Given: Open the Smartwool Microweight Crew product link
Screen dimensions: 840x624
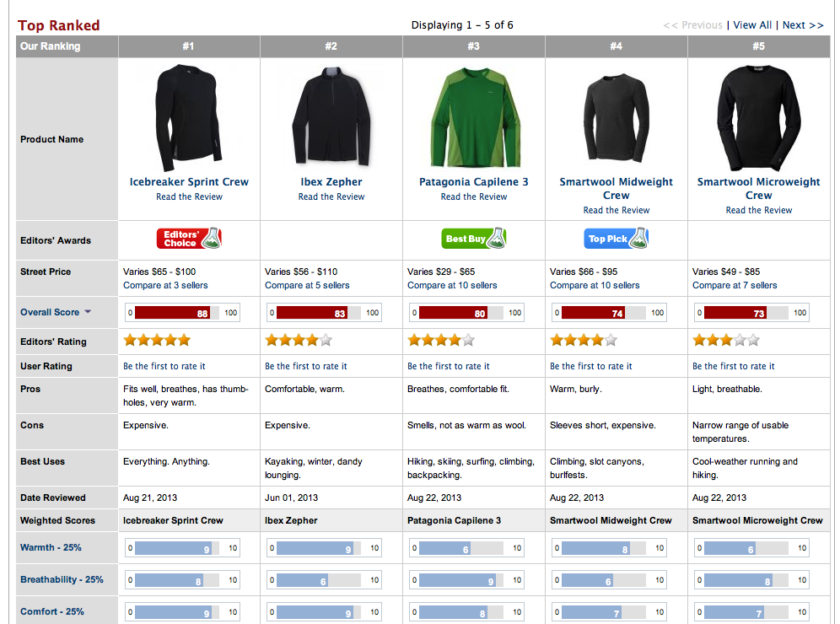Looking at the screenshot, I should pyautogui.click(x=758, y=189).
